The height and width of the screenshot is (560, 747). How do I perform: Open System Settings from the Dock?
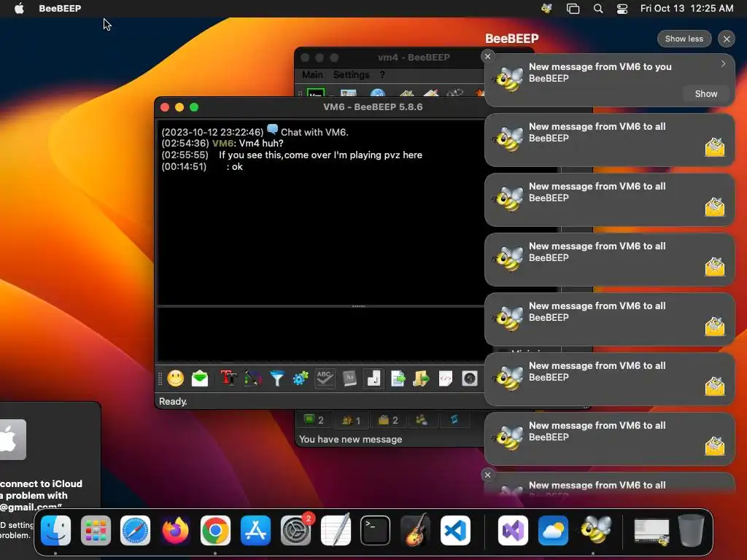click(x=295, y=530)
